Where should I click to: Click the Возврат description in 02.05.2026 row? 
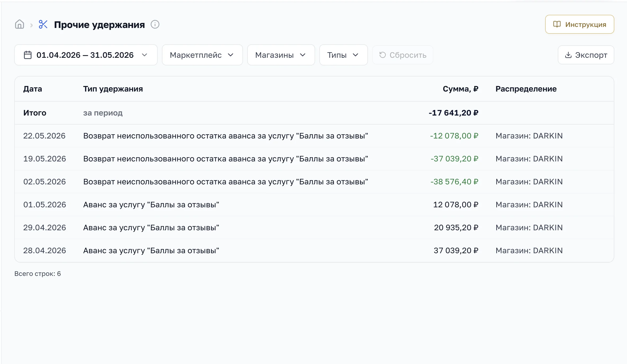(x=226, y=182)
